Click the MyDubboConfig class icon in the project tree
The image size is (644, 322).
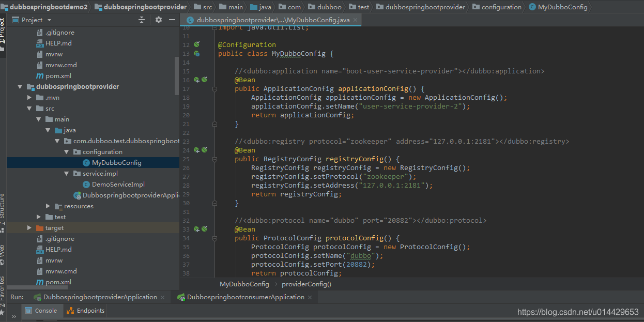click(86, 163)
